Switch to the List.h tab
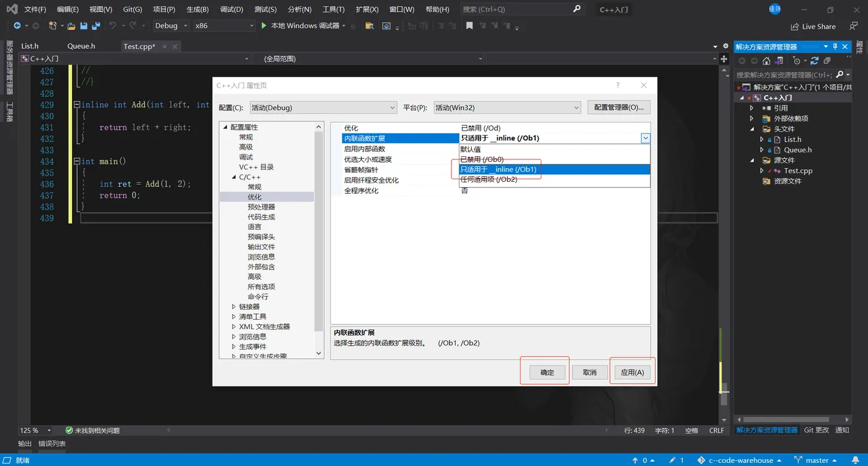The image size is (868, 466). point(30,46)
